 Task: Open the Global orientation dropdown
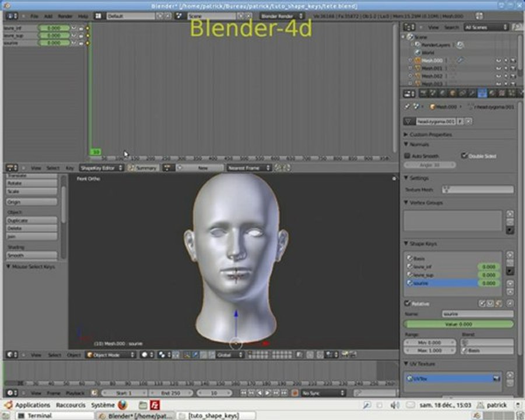[x=229, y=355]
